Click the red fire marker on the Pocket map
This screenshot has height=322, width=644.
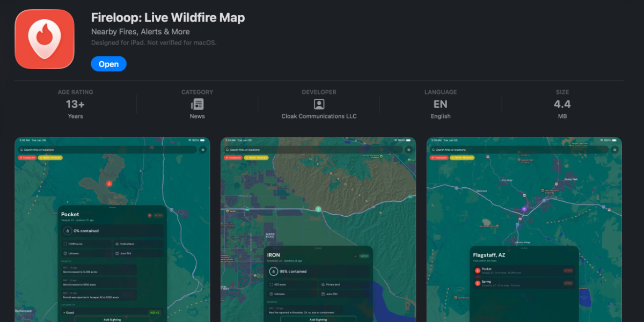tap(109, 184)
